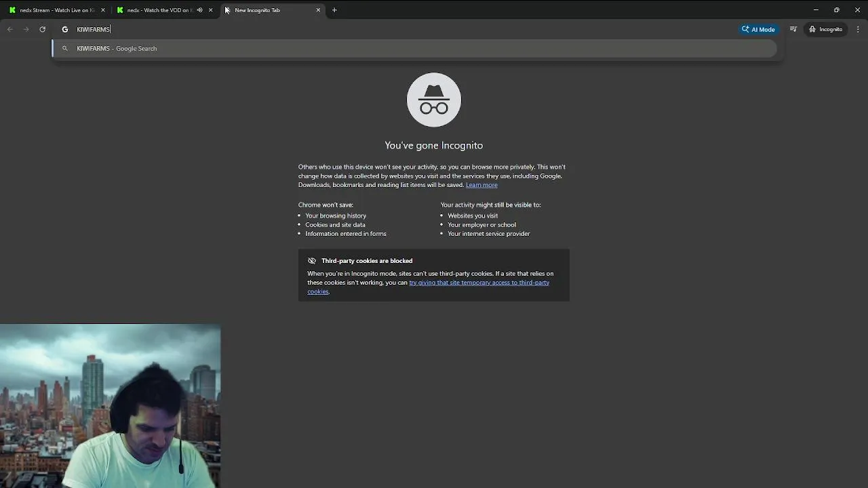
Task: Click the 'Your employer or school' item
Action: pyautogui.click(x=481, y=224)
